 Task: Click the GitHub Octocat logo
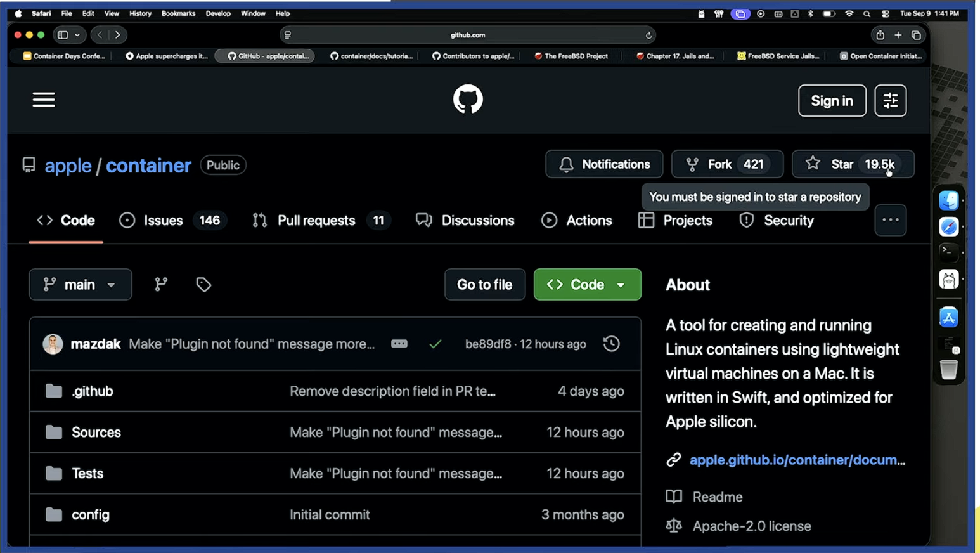468,99
